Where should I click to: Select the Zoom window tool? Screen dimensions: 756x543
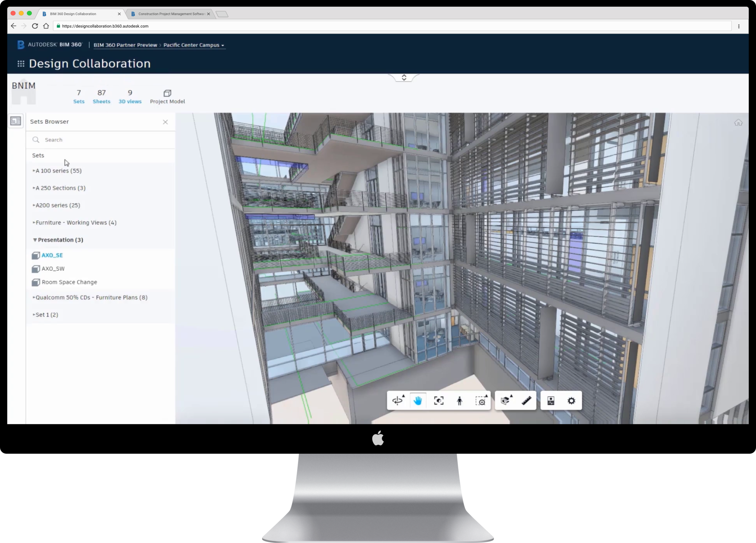point(481,400)
